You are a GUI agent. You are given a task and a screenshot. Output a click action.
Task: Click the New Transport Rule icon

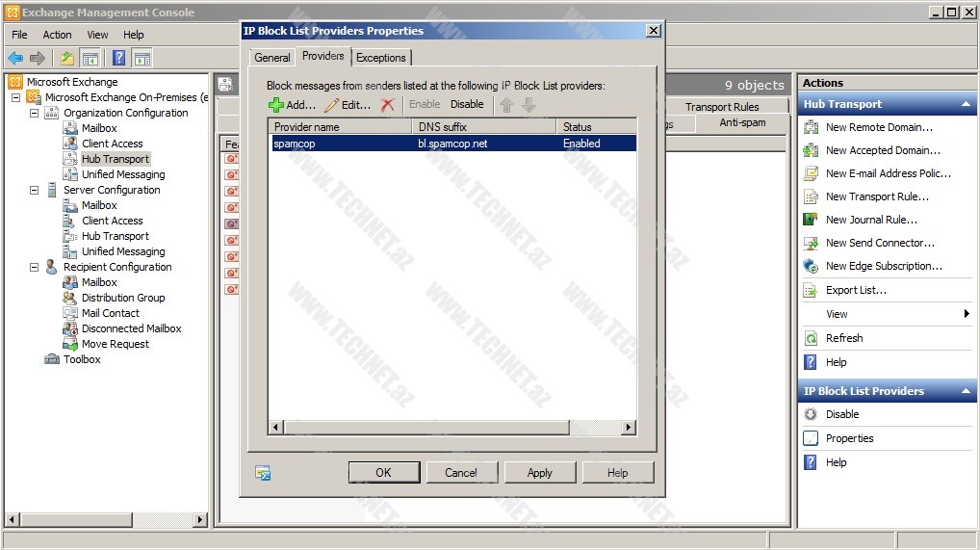(x=811, y=196)
